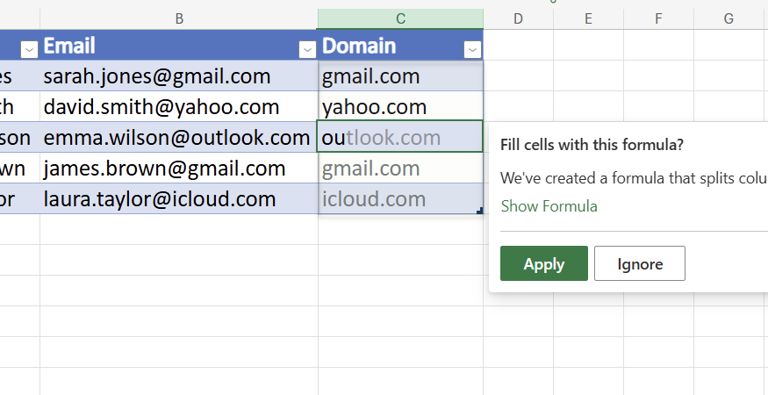
Task: Select column D header
Action: [x=518, y=19]
